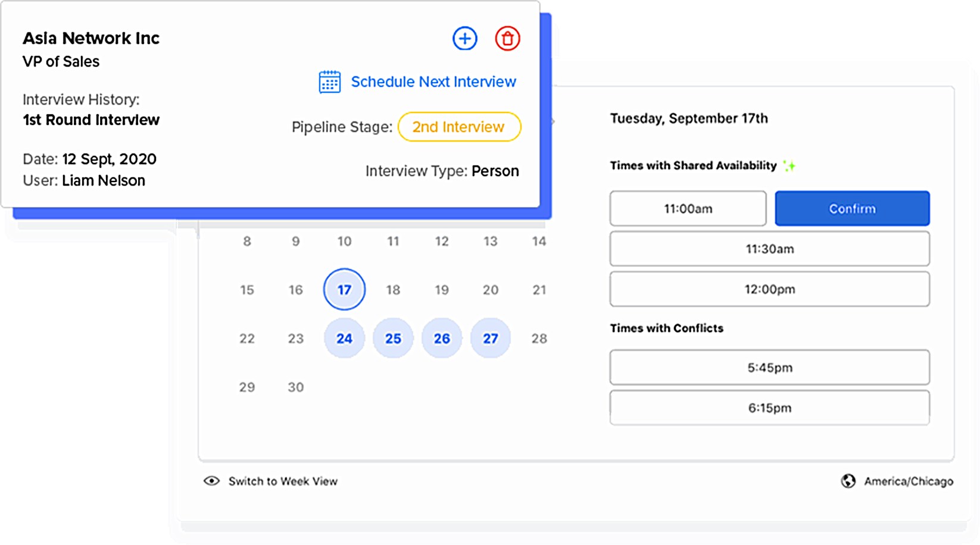Click the sparkle icon near Shared Availability

789,165
